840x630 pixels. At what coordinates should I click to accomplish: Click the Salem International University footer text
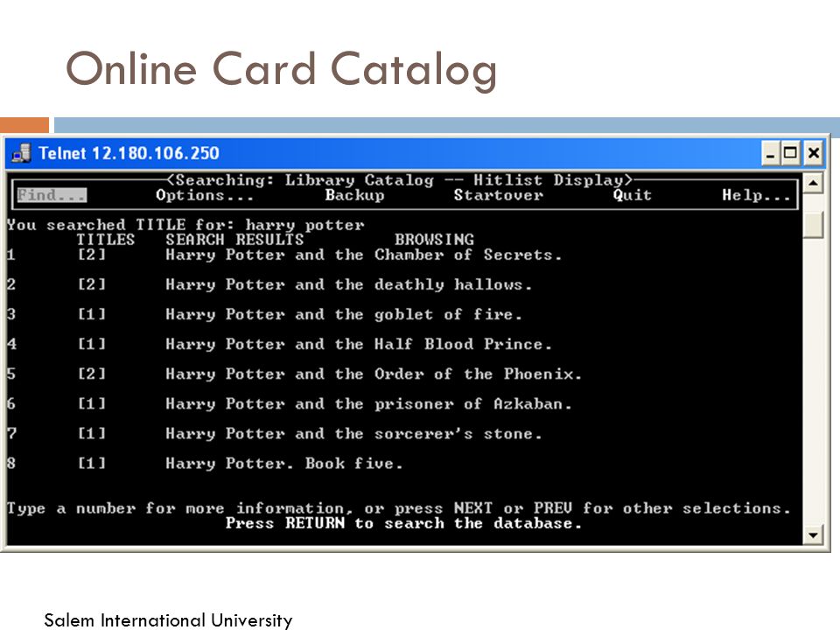[168, 619]
